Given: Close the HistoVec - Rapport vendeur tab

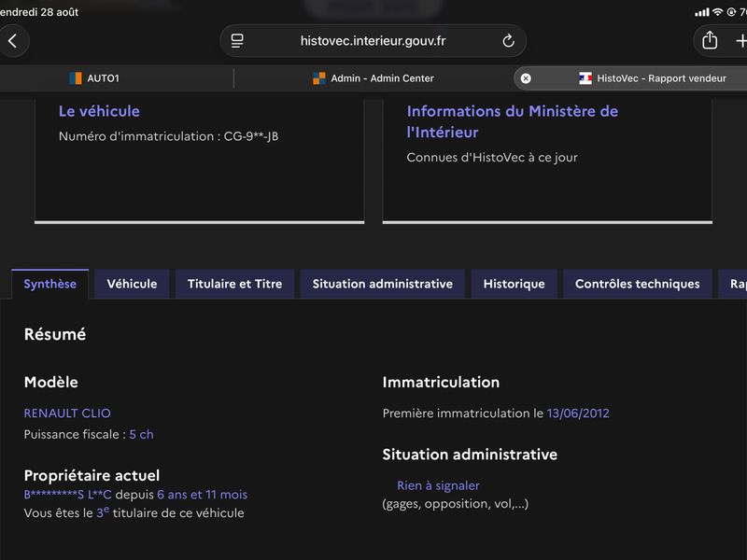Looking at the screenshot, I should (526, 78).
